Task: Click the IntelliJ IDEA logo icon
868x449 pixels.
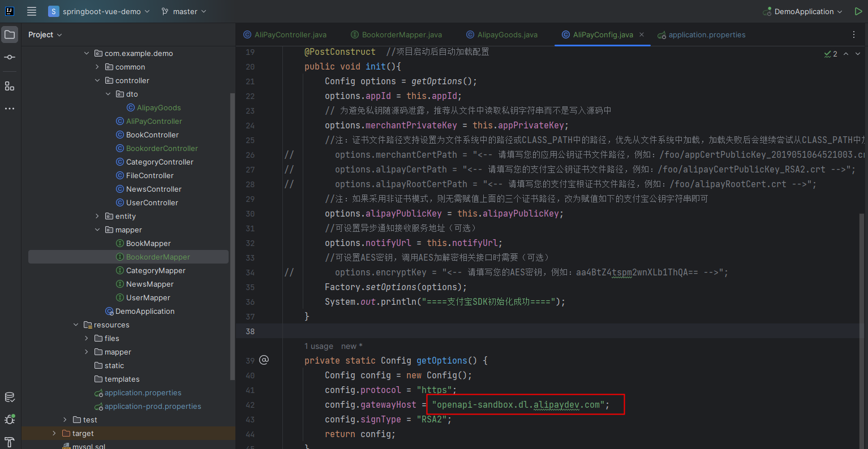Action: pyautogui.click(x=10, y=11)
